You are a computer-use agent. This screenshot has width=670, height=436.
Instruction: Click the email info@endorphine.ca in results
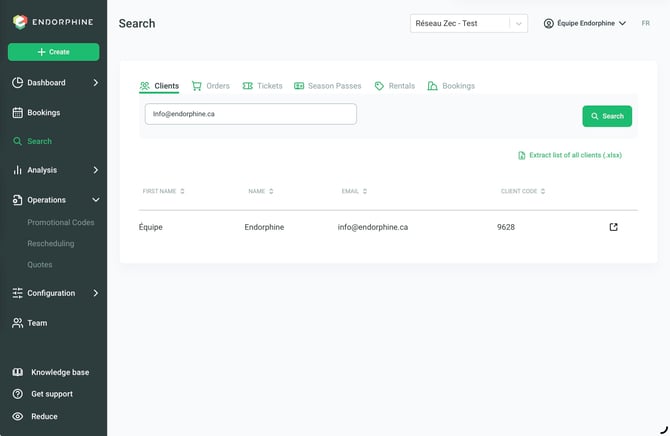[373, 227]
